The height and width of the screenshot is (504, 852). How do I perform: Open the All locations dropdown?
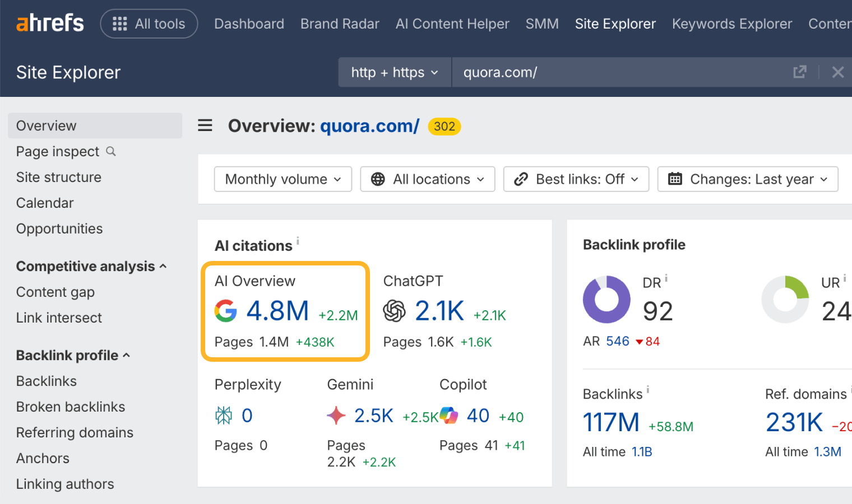click(x=428, y=179)
